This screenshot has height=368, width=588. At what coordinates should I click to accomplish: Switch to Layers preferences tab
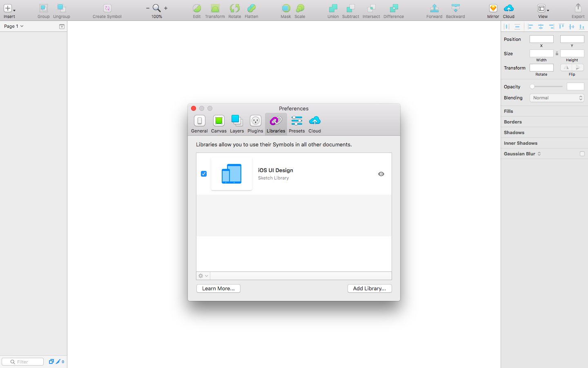point(237,124)
